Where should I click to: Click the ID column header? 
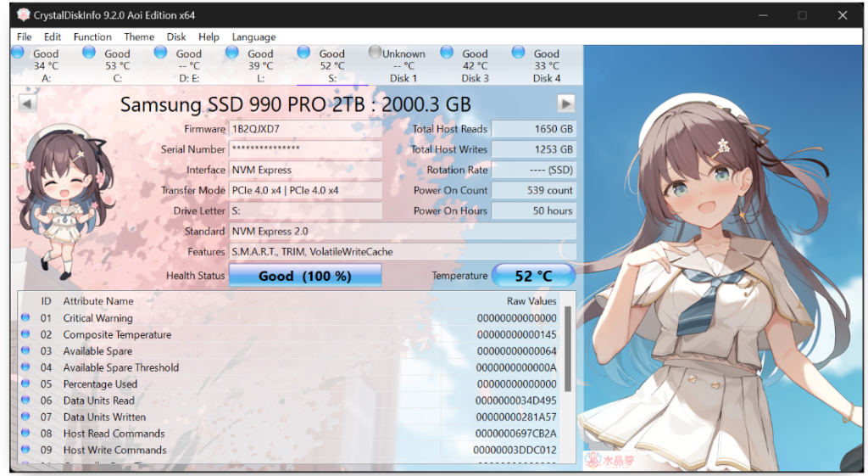pyautogui.click(x=46, y=301)
